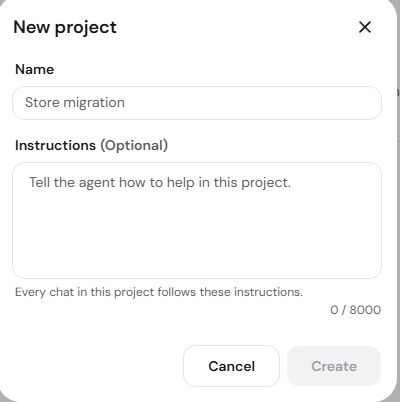Click the 'Every chat in this project' helper text

pos(159,292)
